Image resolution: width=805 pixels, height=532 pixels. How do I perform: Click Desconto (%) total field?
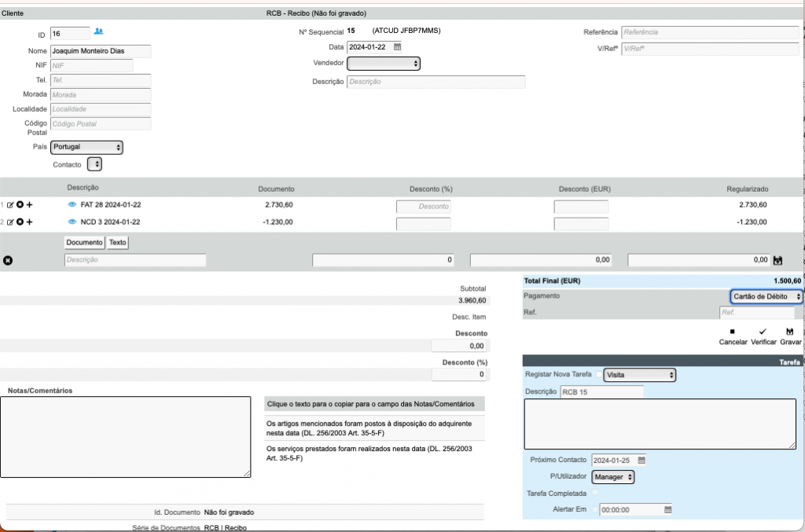pos(461,375)
